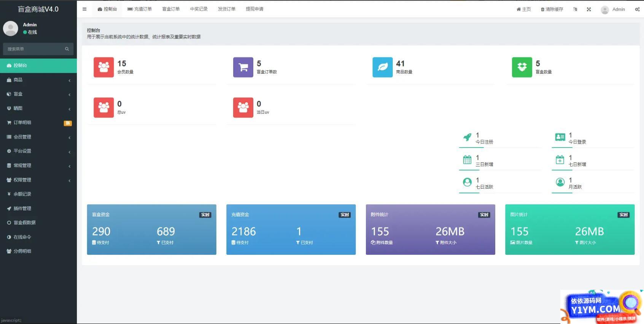Click the 常规管理 database icon
Image resolution: width=644 pixels, height=324 pixels.
click(9, 165)
